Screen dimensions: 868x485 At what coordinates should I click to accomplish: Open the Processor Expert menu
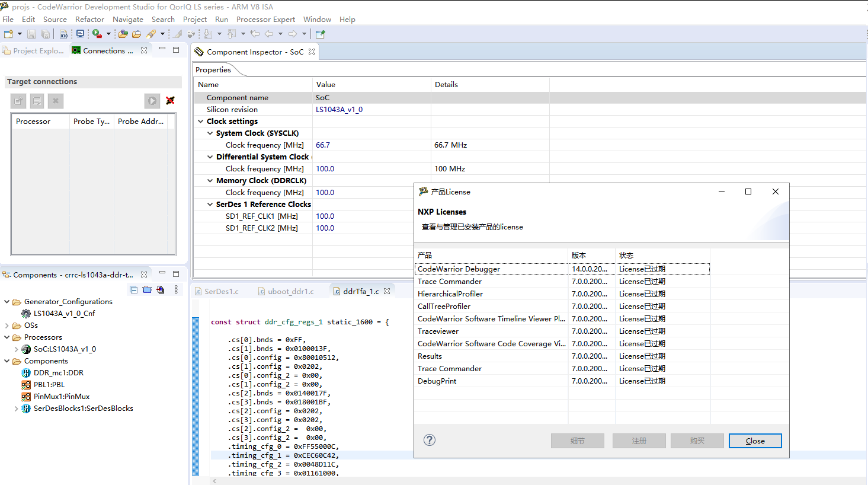pyautogui.click(x=265, y=19)
